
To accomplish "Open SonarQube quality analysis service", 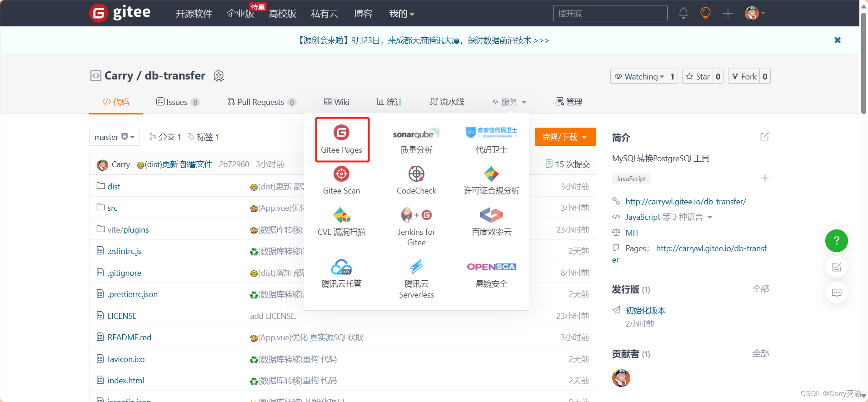I will click(x=416, y=140).
